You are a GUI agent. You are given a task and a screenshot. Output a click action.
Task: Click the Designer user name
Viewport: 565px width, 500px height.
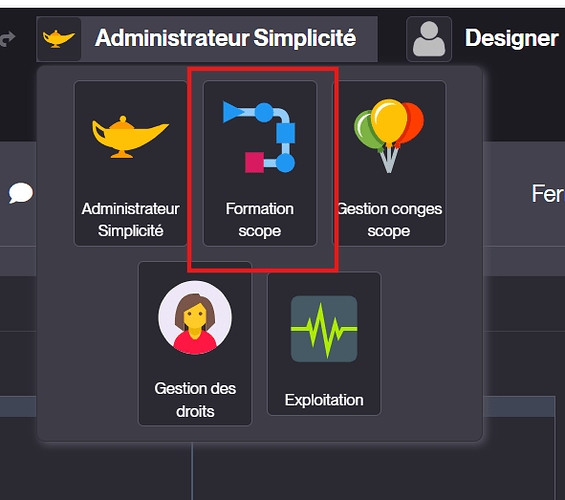coord(512,38)
